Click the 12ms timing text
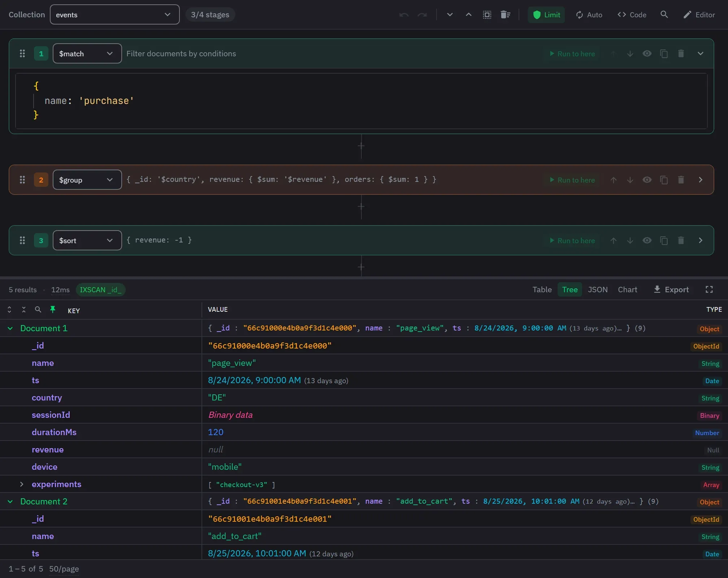The height and width of the screenshot is (578, 728). pyautogui.click(x=60, y=290)
